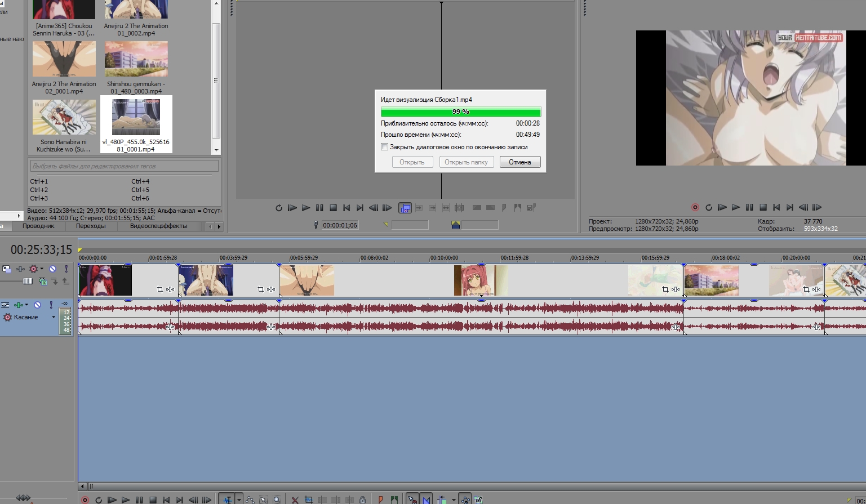The image size is (866, 504).
Task: Click video track level slider handle
Action: pyautogui.click(x=28, y=281)
